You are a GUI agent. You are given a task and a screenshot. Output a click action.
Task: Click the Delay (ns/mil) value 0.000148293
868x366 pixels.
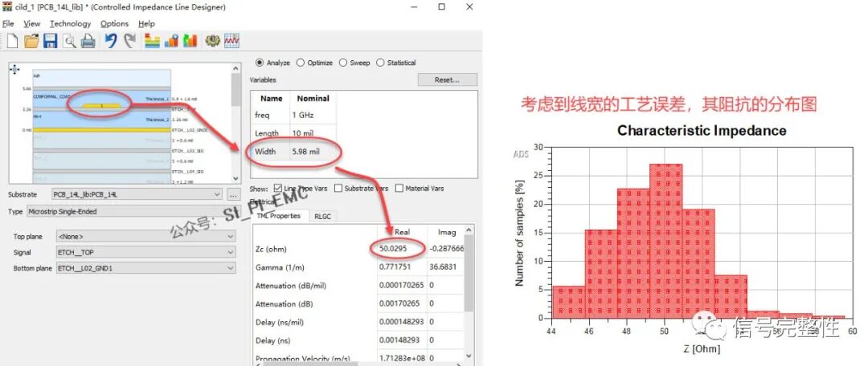point(402,322)
